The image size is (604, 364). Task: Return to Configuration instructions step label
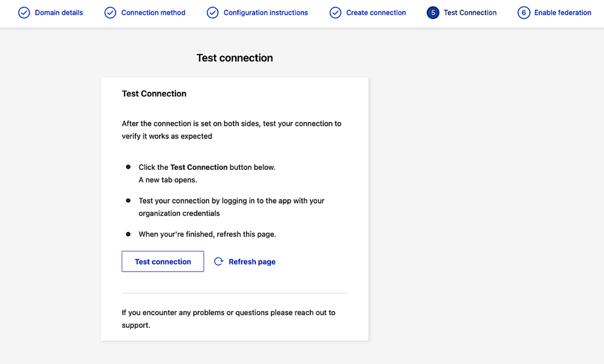coord(265,13)
